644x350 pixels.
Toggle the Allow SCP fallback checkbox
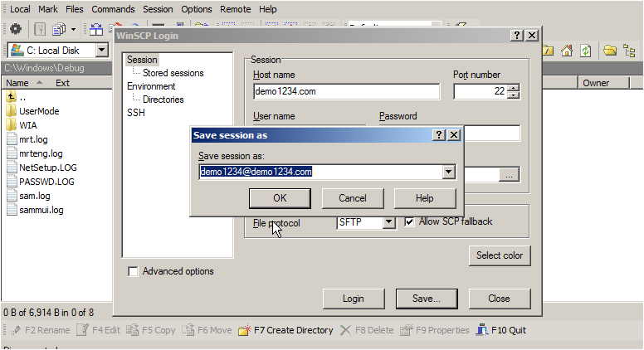[x=409, y=222]
